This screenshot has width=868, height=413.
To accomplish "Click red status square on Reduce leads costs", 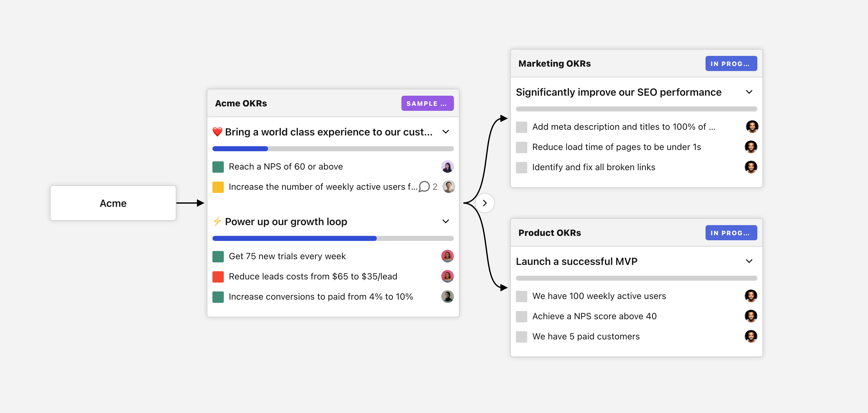I will point(218,276).
